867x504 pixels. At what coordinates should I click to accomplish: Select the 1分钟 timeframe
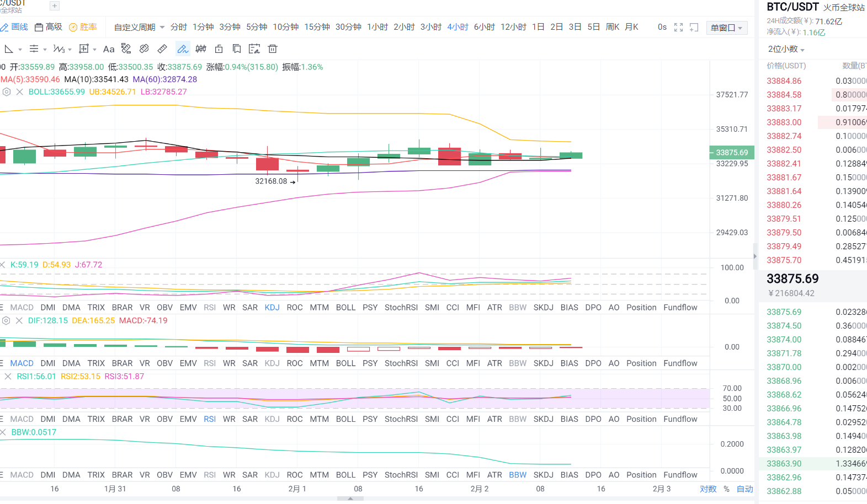click(203, 27)
